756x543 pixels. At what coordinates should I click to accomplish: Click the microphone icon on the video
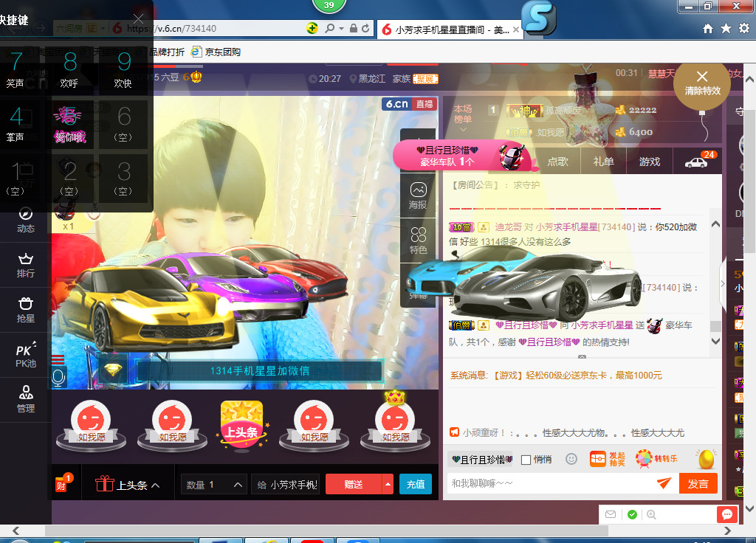(59, 378)
